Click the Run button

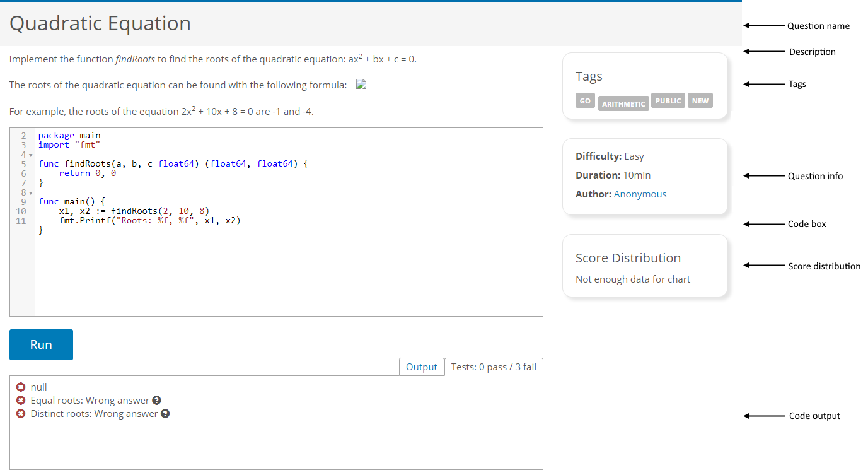point(41,344)
